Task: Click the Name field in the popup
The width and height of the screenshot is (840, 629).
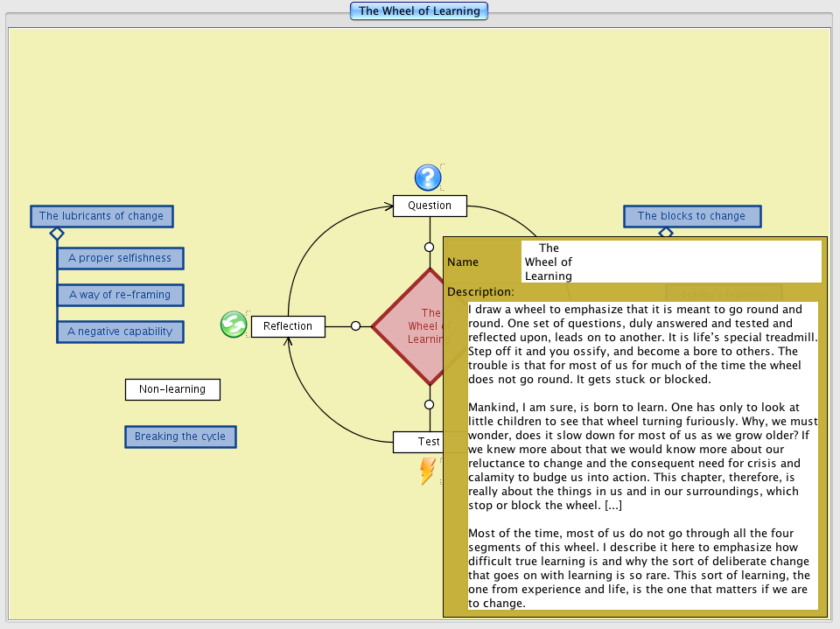Action: point(670,262)
